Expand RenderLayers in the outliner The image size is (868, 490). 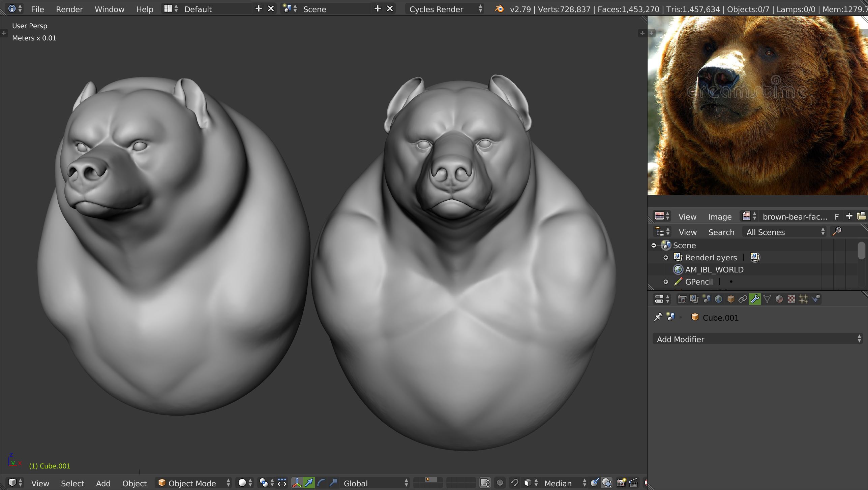coord(666,257)
